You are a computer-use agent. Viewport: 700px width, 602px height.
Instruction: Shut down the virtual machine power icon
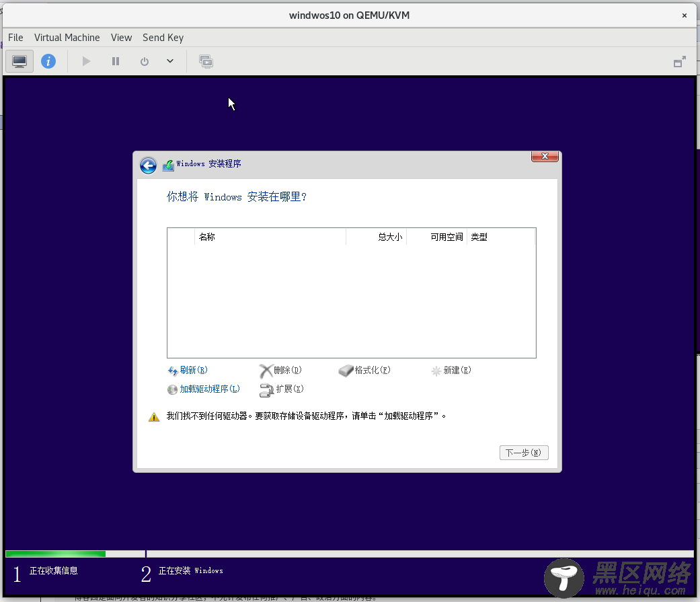pyautogui.click(x=144, y=61)
